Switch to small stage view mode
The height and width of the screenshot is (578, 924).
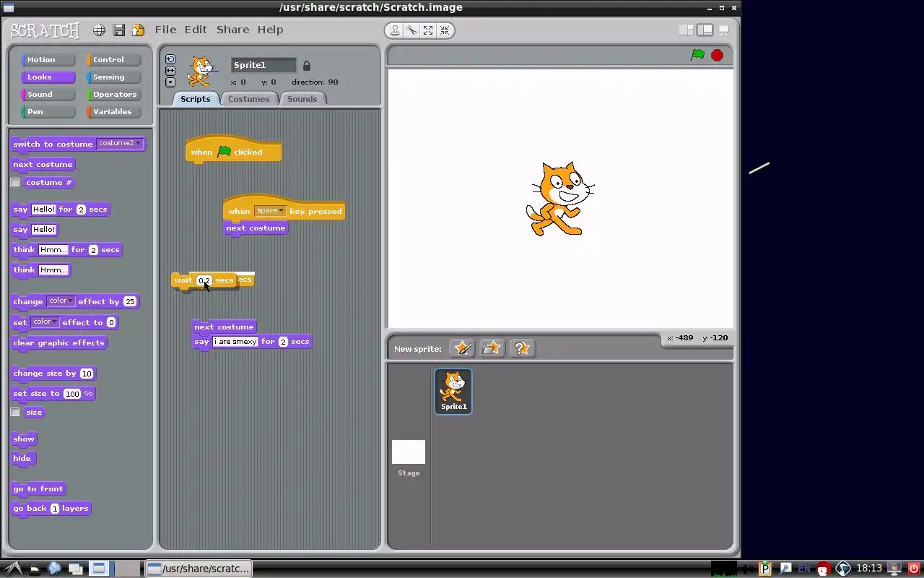click(x=687, y=30)
